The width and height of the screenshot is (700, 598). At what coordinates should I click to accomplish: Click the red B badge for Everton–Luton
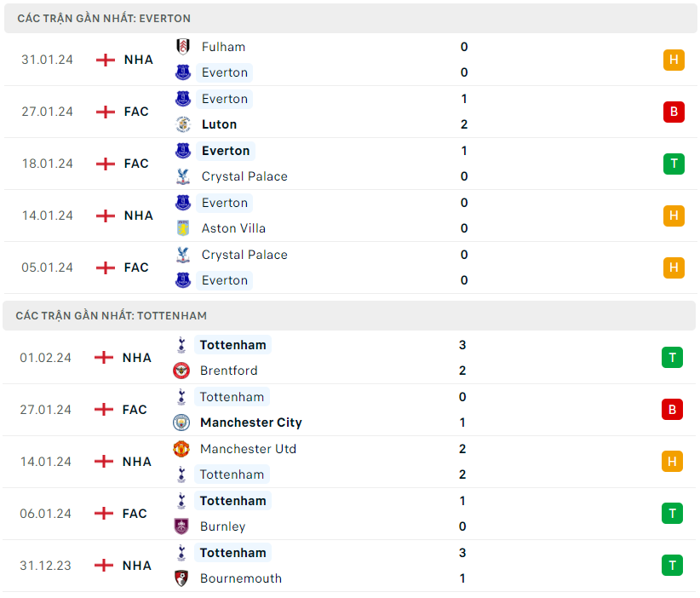click(674, 112)
